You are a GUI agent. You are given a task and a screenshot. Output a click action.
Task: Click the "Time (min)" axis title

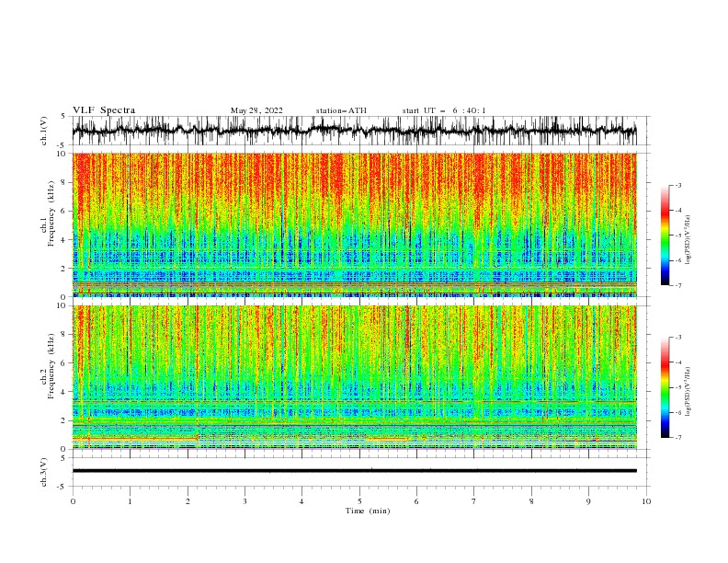[368, 511]
